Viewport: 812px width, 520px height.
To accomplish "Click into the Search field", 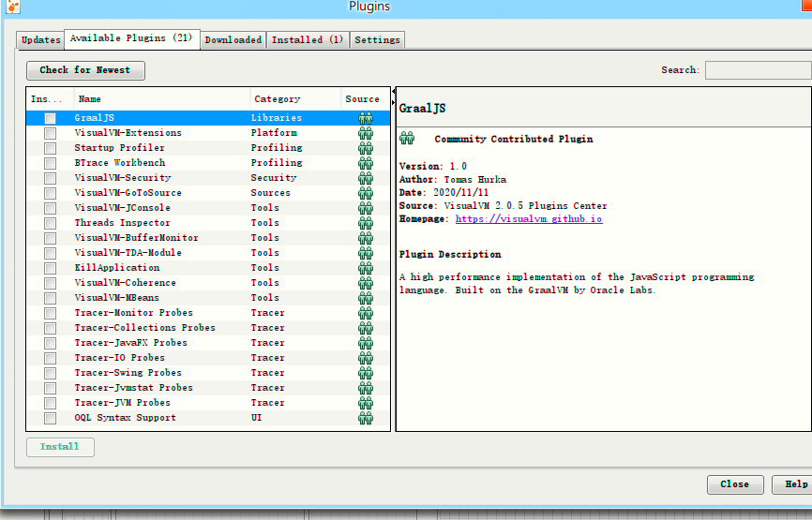I will click(759, 70).
